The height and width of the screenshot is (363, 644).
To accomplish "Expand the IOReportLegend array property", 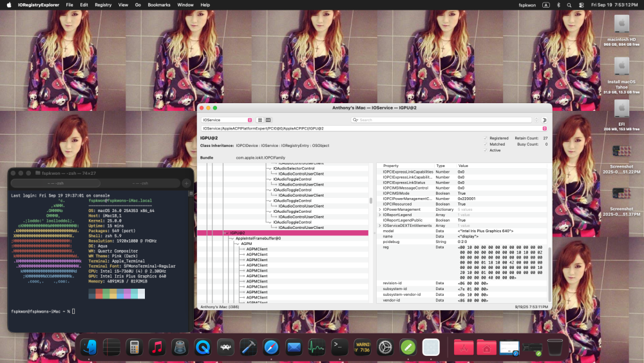I will (x=380, y=215).
